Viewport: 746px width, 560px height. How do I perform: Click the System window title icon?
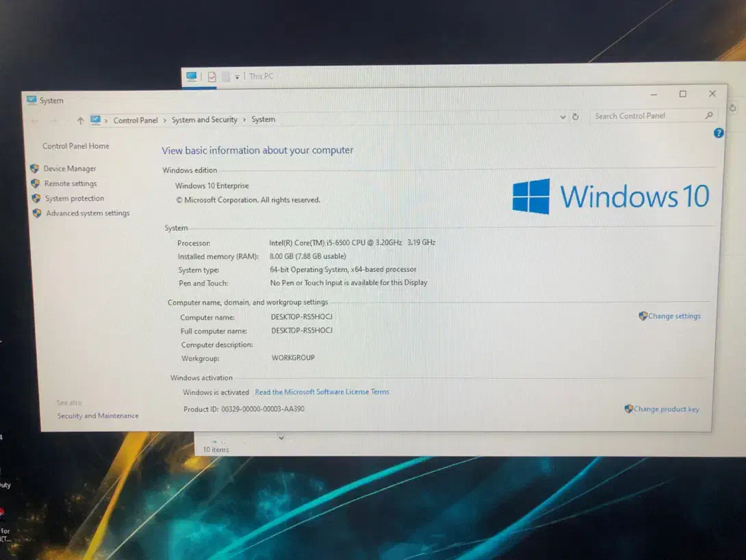tap(31, 100)
